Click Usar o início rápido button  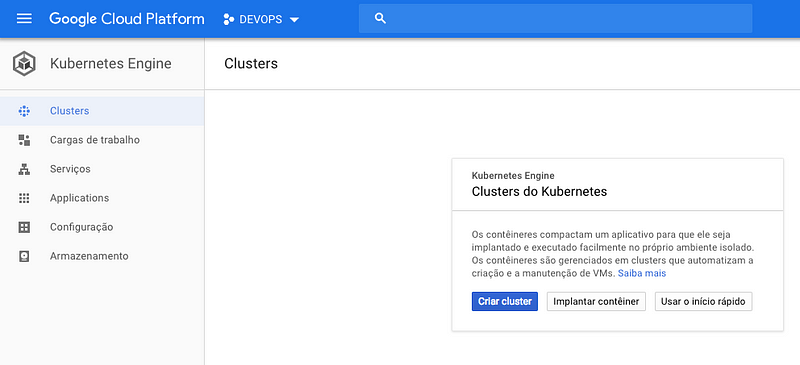[x=704, y=302]
